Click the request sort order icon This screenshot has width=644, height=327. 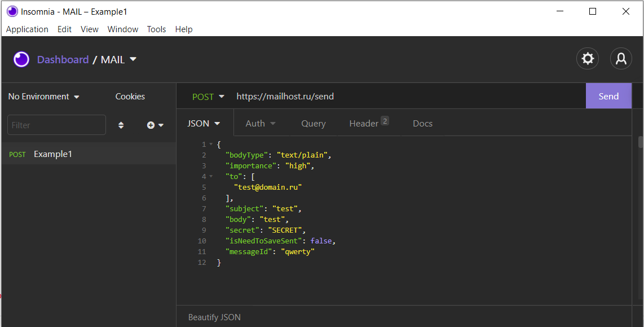tap(121, 125)
